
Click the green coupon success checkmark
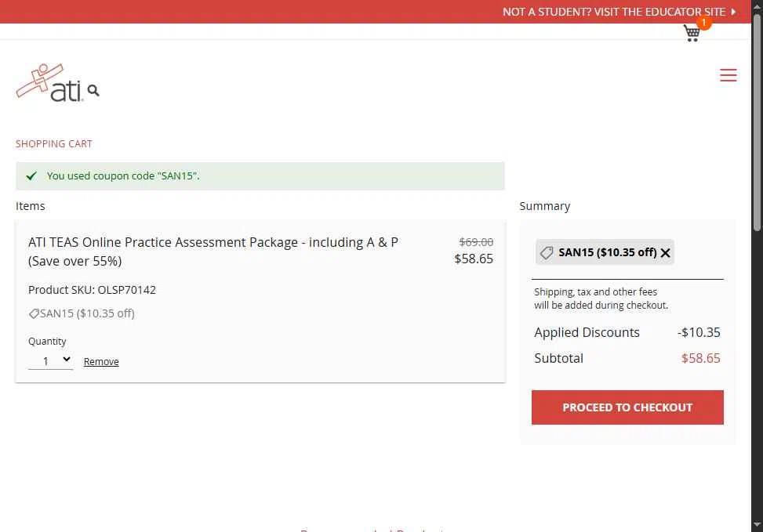31,176
